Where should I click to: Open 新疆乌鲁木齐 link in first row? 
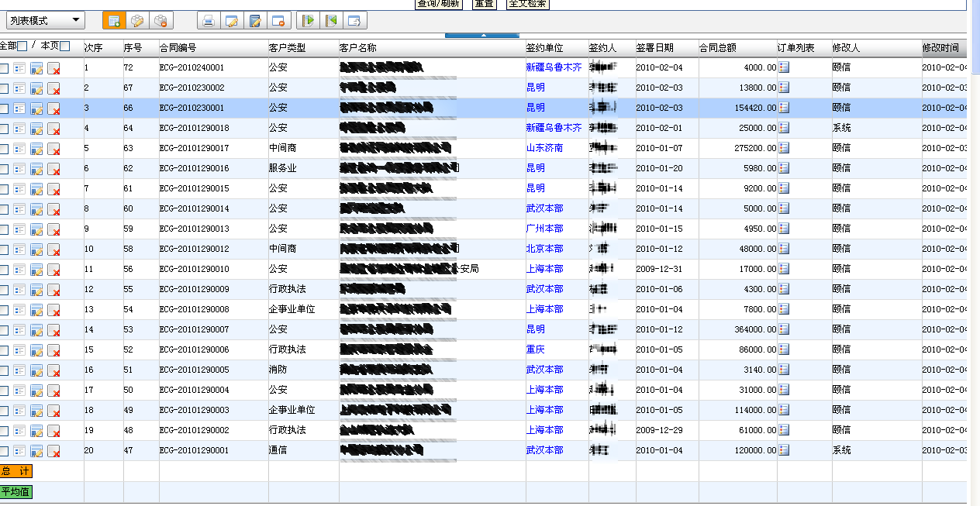pyautogui.click(x=554, y=67)
